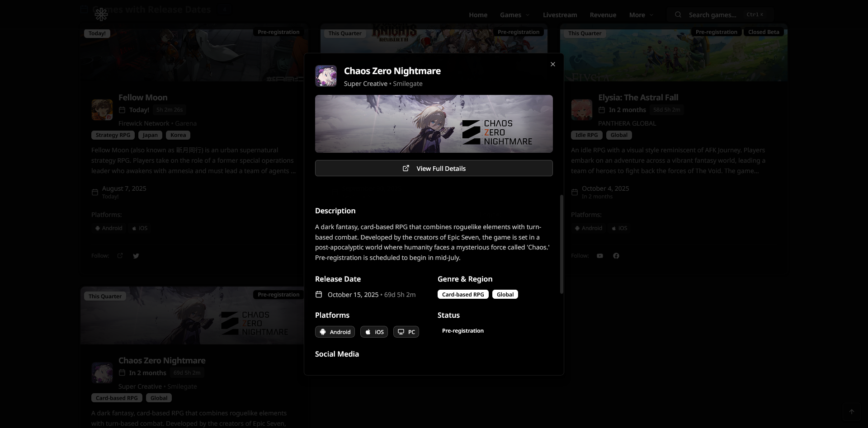Click Japan tag on Fellow Moon
This screenshot has height=428, width=868.
tap(150, 135)
